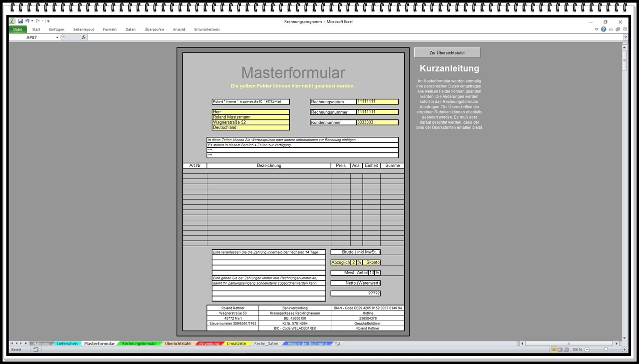The image size is (639, 364).
Task: Zoom out with the minus icon
Action: click(587, 350)
